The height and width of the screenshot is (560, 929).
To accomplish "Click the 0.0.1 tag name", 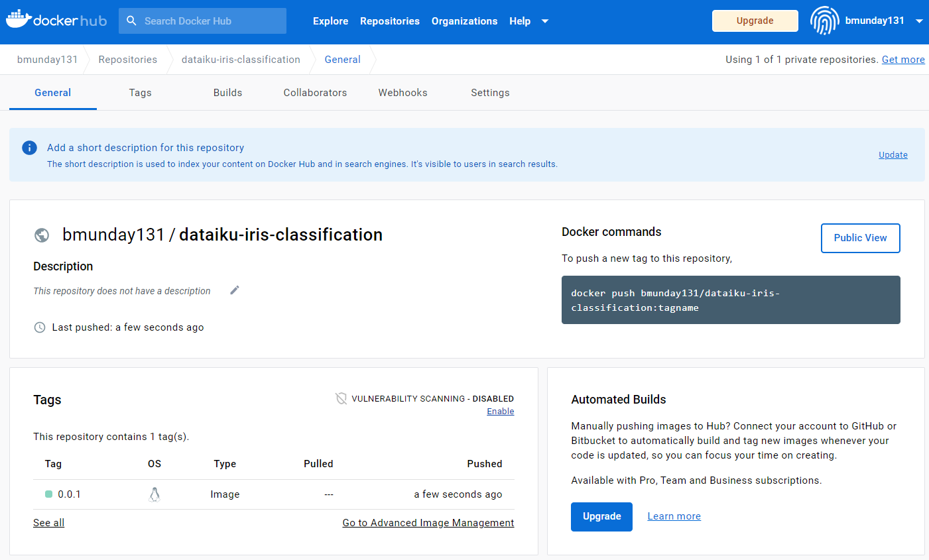I will (x=69, y=494).
